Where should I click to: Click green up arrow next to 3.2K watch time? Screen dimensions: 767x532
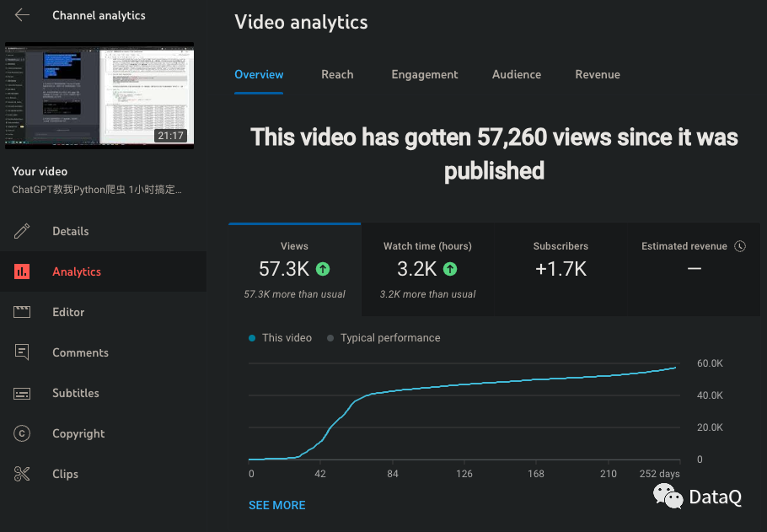coord(450,269)
